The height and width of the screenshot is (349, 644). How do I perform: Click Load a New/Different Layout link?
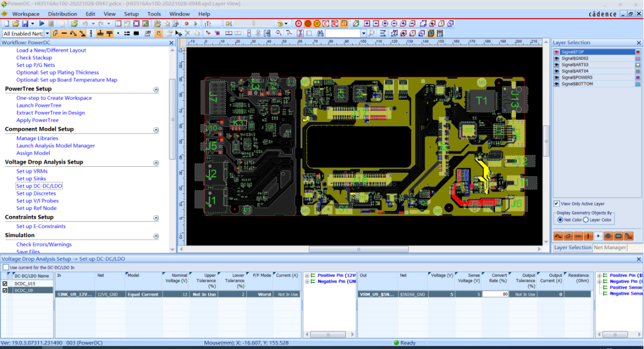coord(51,50)
